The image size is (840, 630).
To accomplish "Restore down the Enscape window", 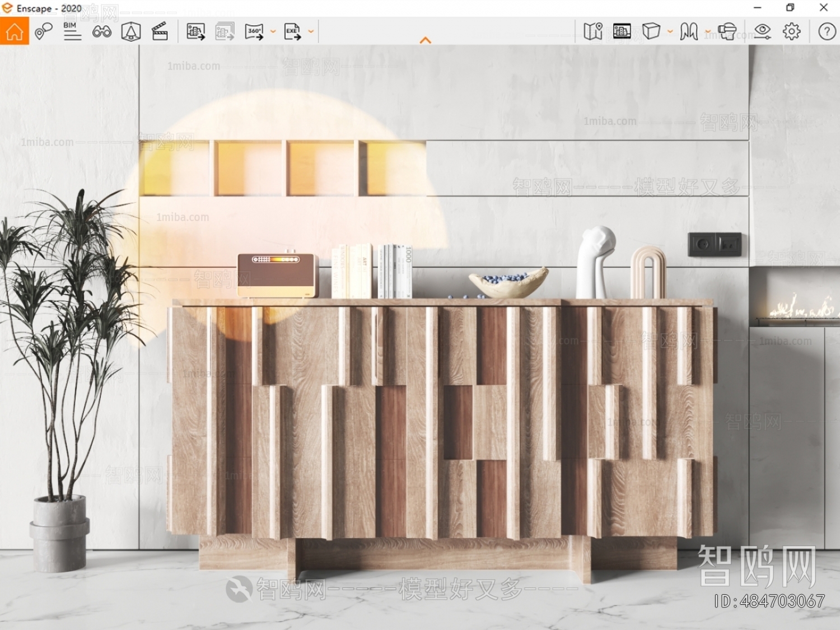I will pos(790,8).
